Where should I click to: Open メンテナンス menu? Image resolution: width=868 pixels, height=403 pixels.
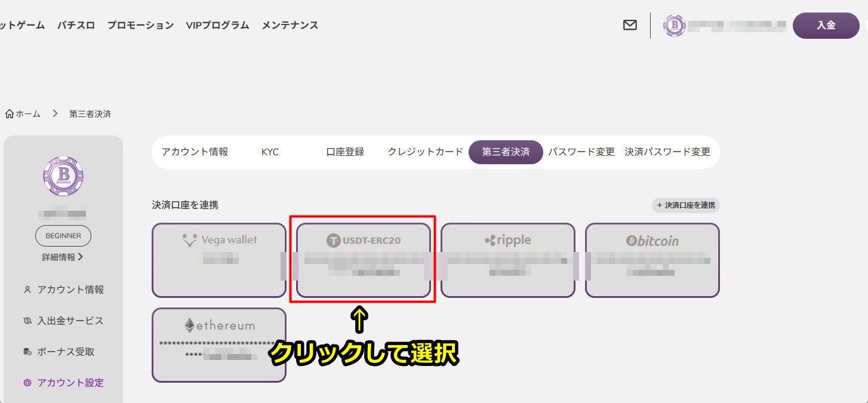[x=290, y=25]
